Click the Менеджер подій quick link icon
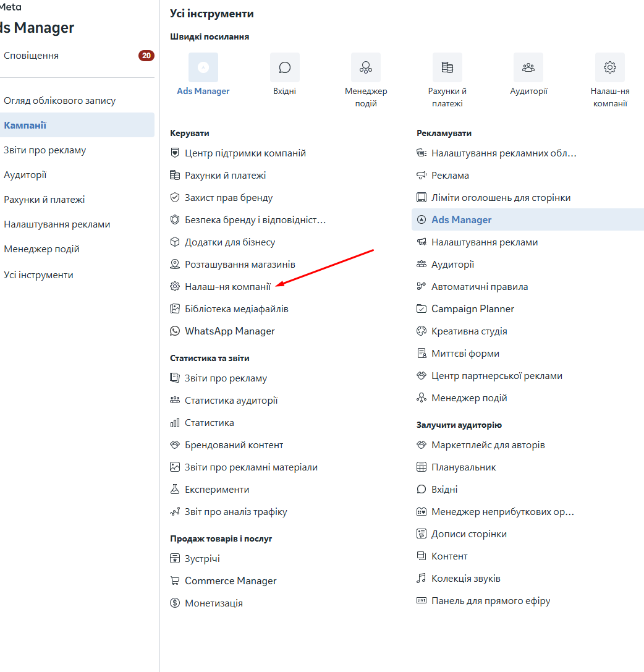 [x=365, y=67]
